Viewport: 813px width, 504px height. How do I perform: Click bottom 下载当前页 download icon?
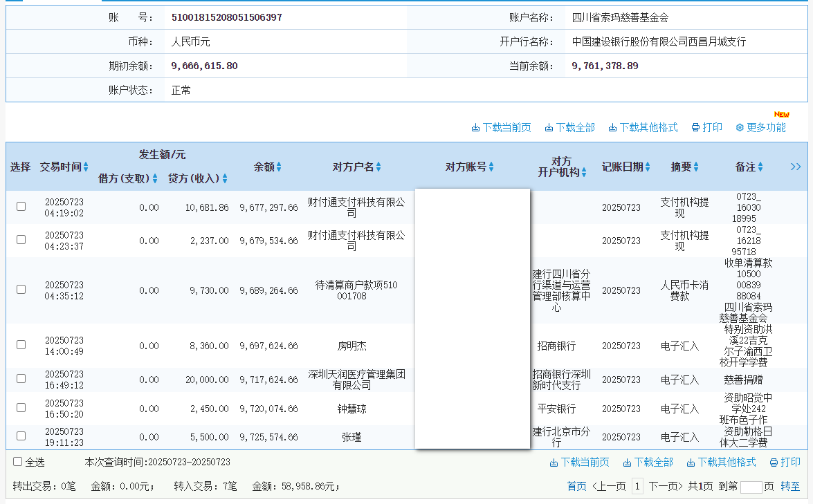pyautogui.click(x=554, y=463)
